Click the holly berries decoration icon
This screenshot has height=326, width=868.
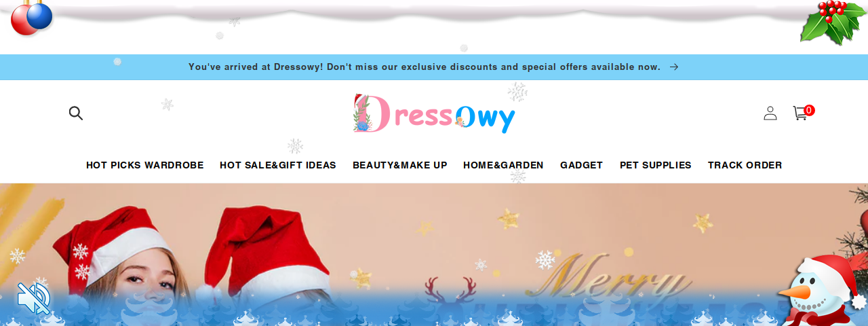click(x=833, y=22)
